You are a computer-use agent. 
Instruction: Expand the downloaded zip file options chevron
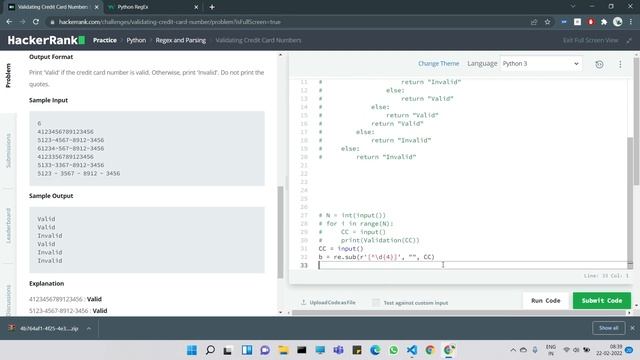[89, 328]
